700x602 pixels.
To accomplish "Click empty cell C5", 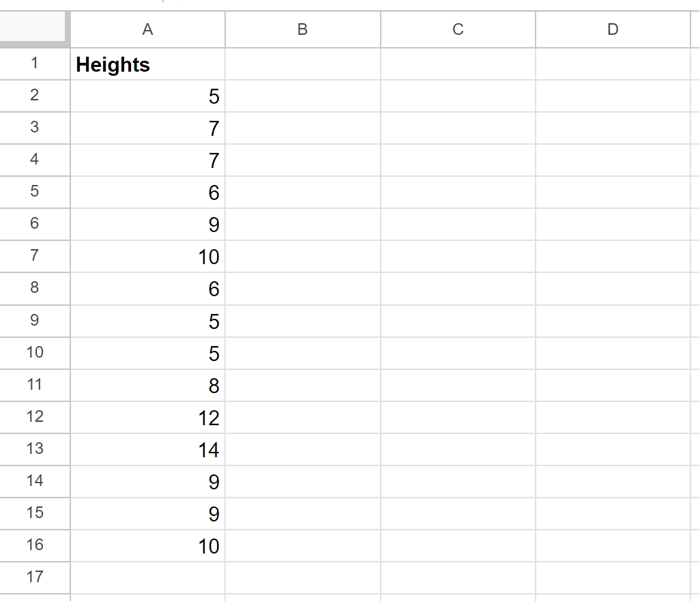I will [x=458, y=192].
